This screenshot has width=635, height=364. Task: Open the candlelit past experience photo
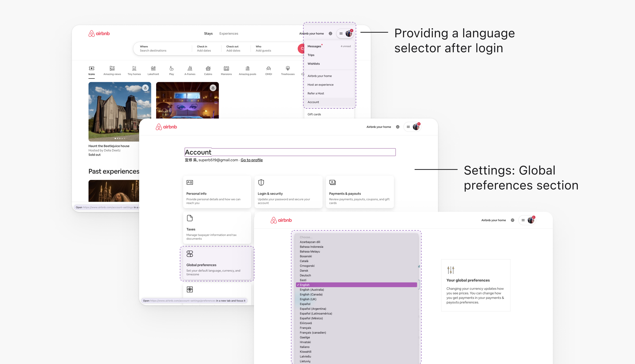click(114, 191)
